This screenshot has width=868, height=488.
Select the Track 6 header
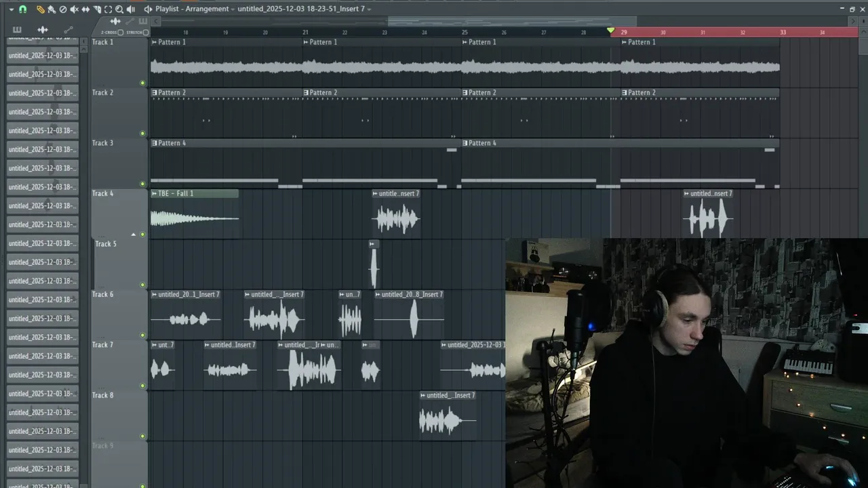click(119, 314)
